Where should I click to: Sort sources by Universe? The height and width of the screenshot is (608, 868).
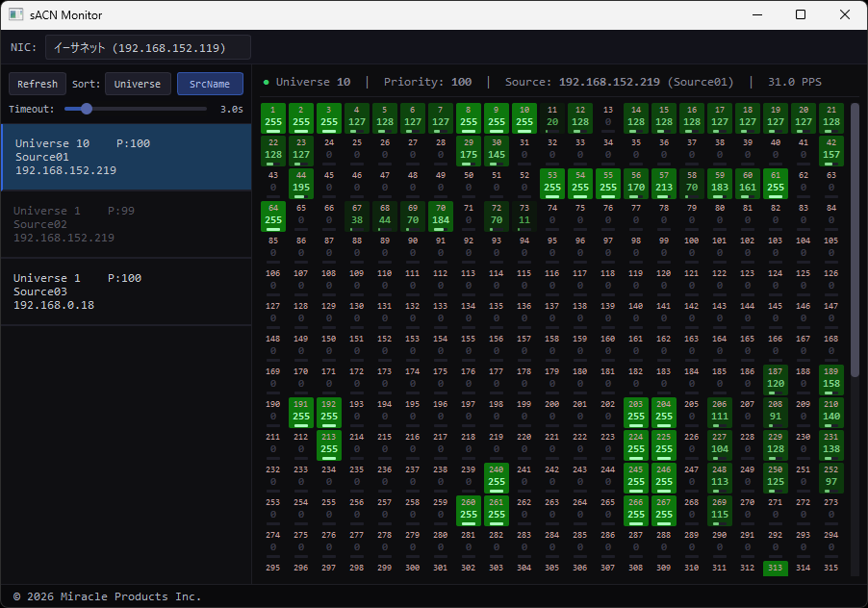[x=138, y=84]
